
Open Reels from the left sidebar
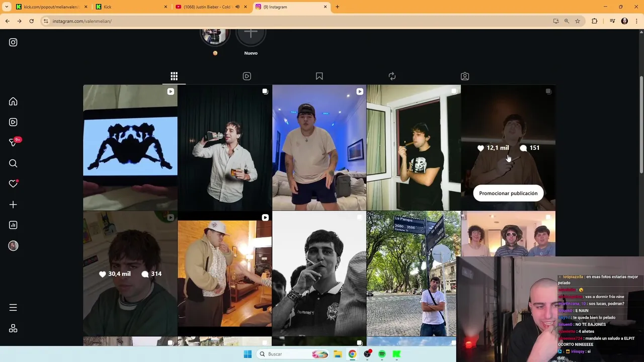tap(13, 122)
